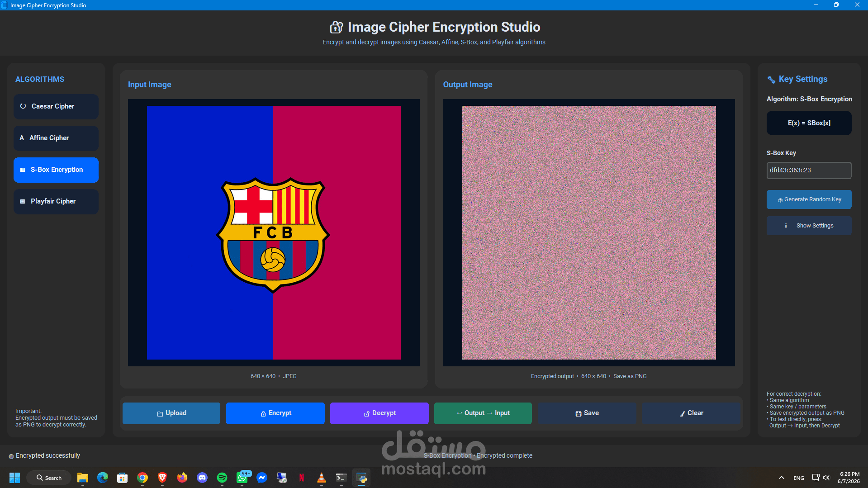
Task: Click the taskbar Search box
Action: click(x=49, y=478)
